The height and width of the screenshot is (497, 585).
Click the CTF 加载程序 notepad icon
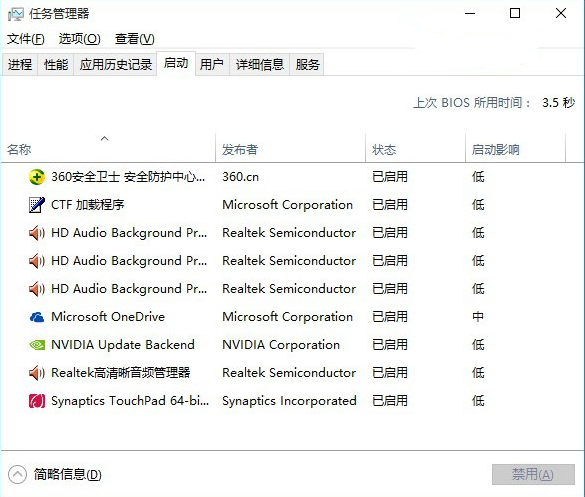point(37,205)
